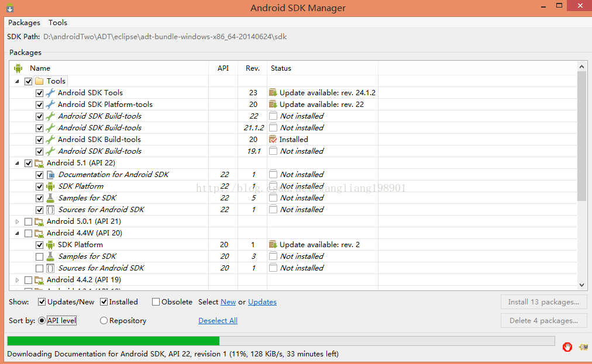Click the Android robot icon for API 20 SDK Platform
592x364 pixels.
(x=50, y=245)
